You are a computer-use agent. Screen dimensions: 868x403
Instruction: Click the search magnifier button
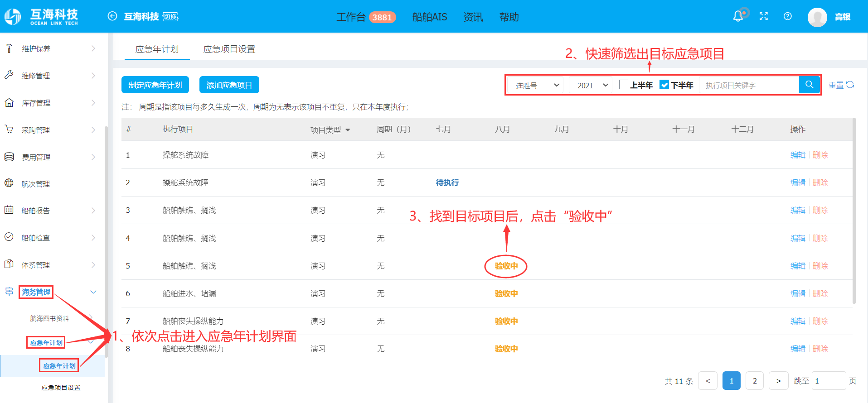coord(809,85)
